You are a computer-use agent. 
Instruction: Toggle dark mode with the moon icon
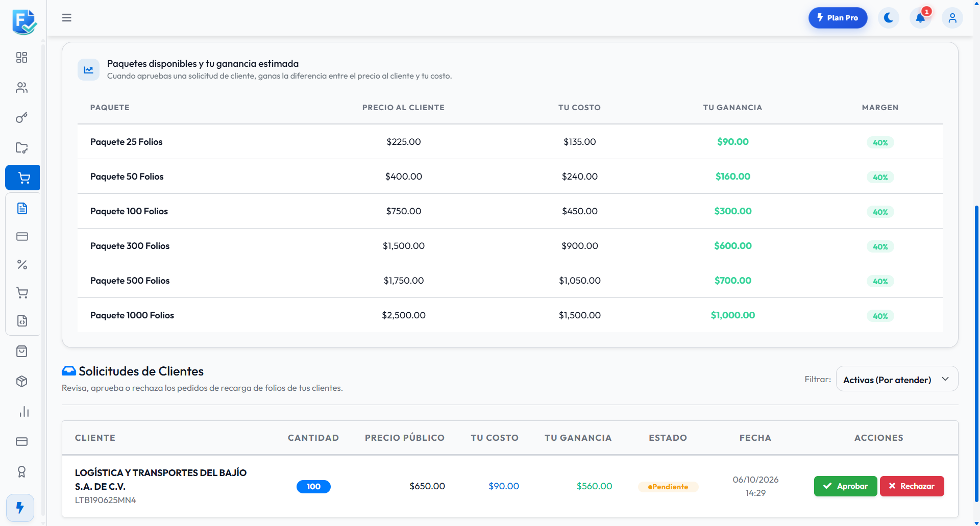tap(889, 18)
